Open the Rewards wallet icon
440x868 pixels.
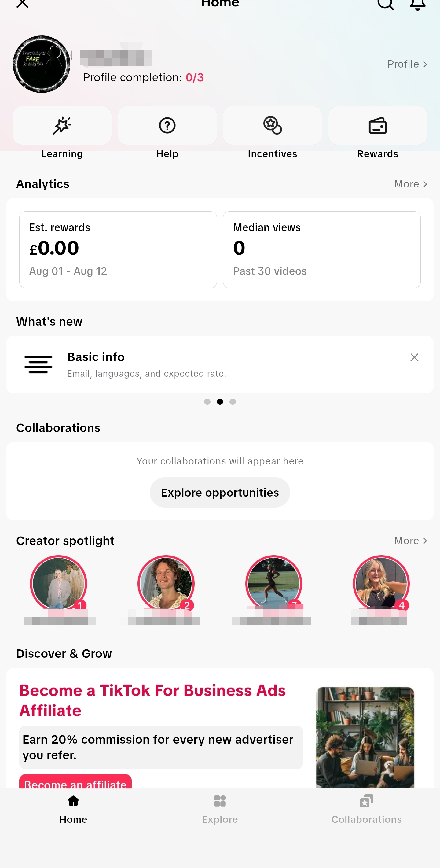point(377,126)
